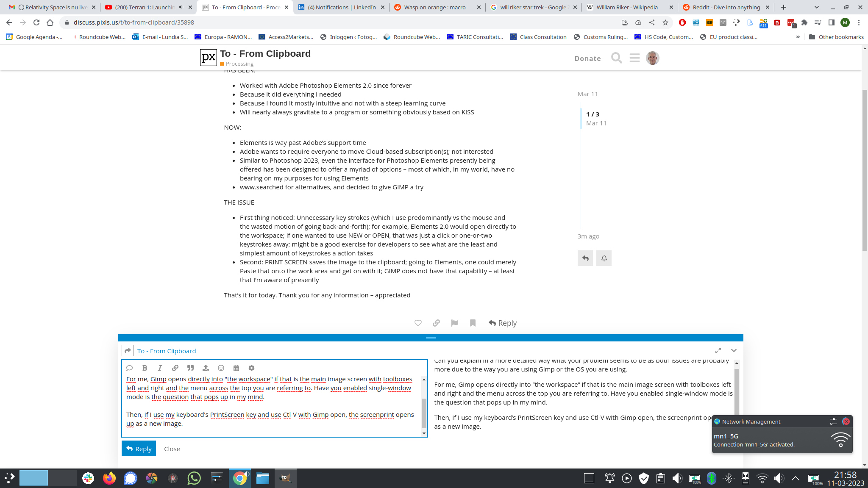The width and height of the screenshot is (868, 488).
Task: Open the upload file button
Action: pyautogui.click(x=206, y=368)
